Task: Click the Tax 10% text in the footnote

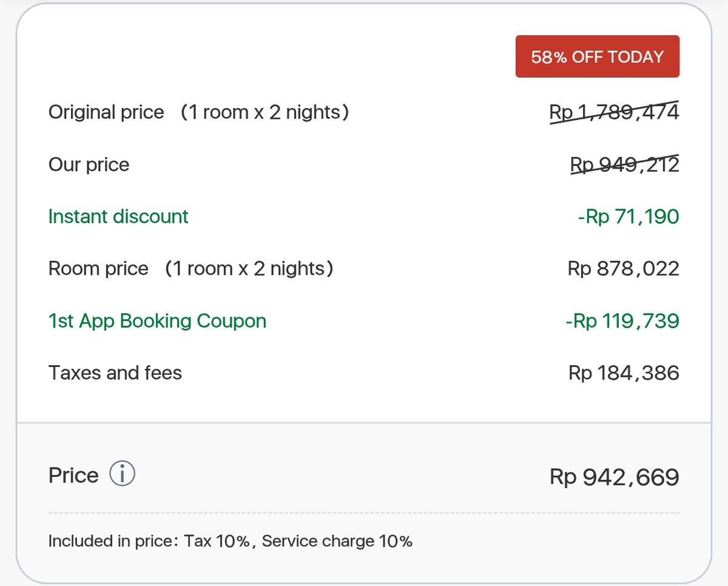Action: [217, 541]
